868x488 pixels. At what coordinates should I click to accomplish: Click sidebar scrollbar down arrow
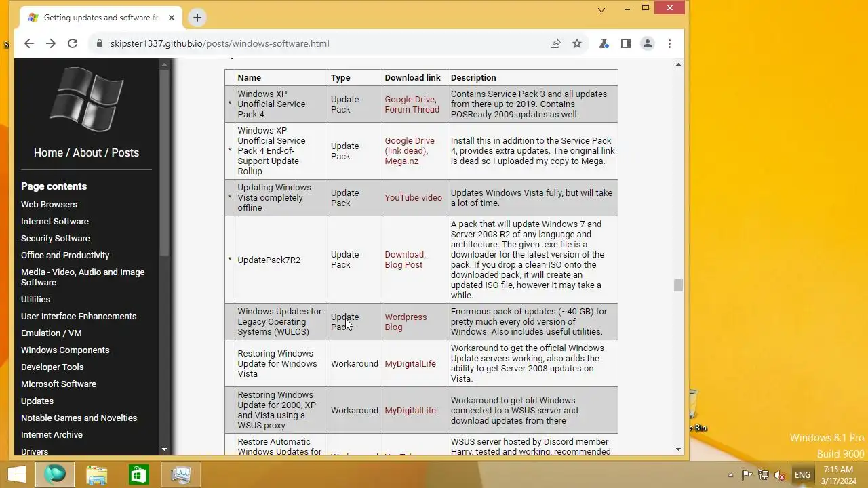pyautogui.click(x=163, y=449)
